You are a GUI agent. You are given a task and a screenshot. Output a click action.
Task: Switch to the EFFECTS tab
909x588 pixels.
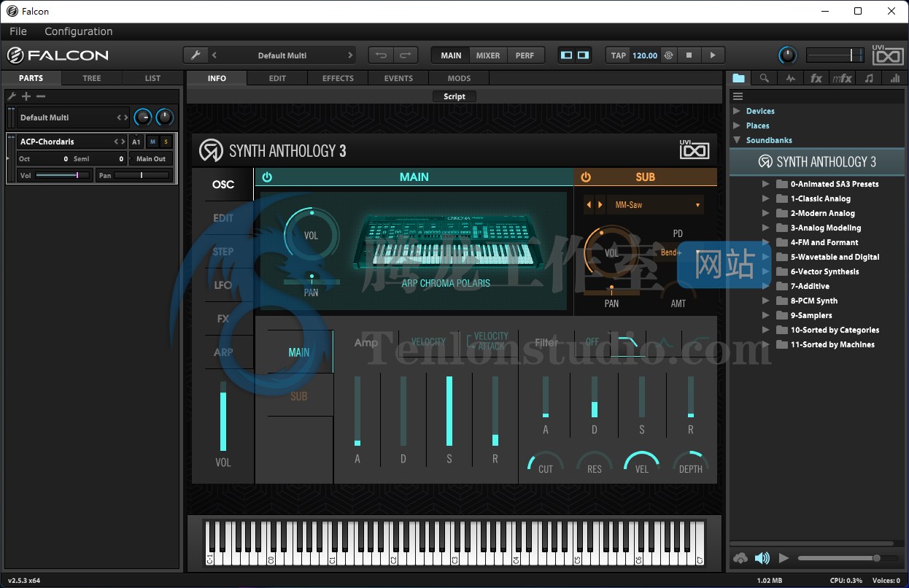pos(338,78)
